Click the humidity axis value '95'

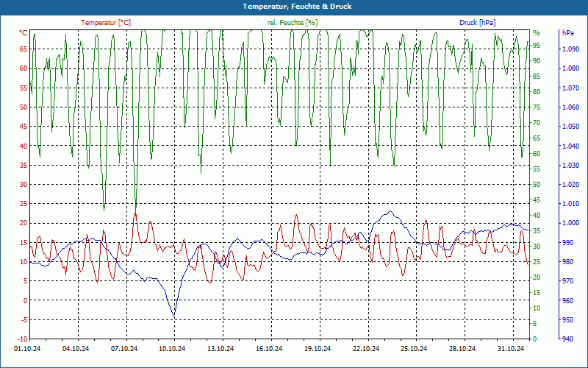(x=537, y=46)
